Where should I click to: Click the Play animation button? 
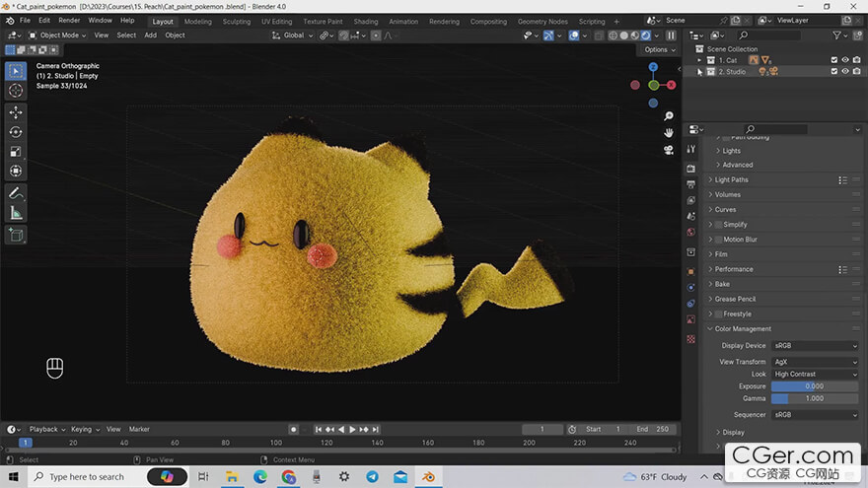tap(352, 430)
